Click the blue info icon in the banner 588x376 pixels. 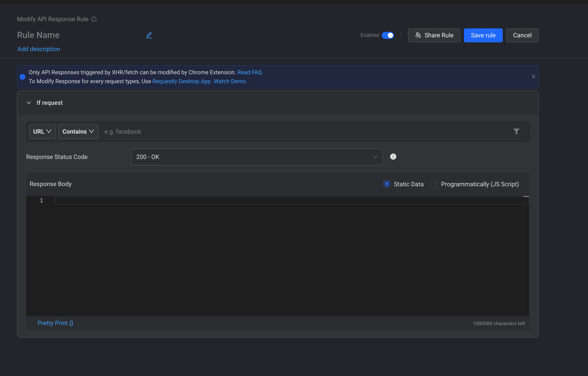22,77
